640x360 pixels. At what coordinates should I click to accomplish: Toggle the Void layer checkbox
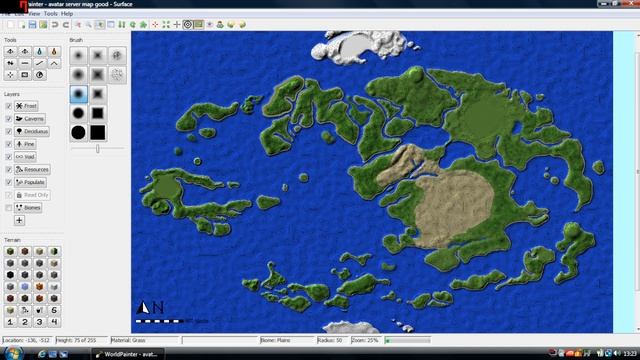9,157
